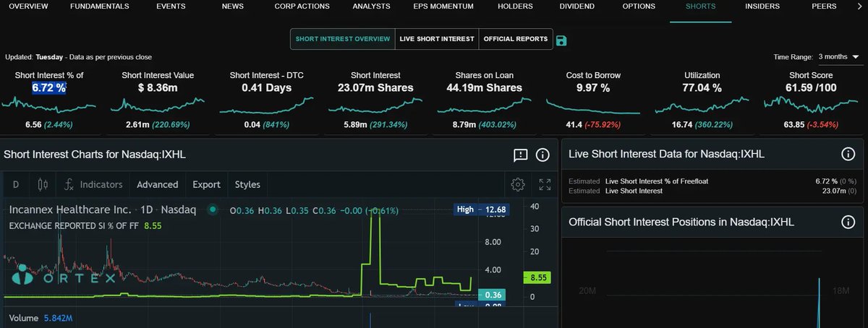Click the green save disk icon
This screenshot has height=328, width=868.
tap(561, 40)
